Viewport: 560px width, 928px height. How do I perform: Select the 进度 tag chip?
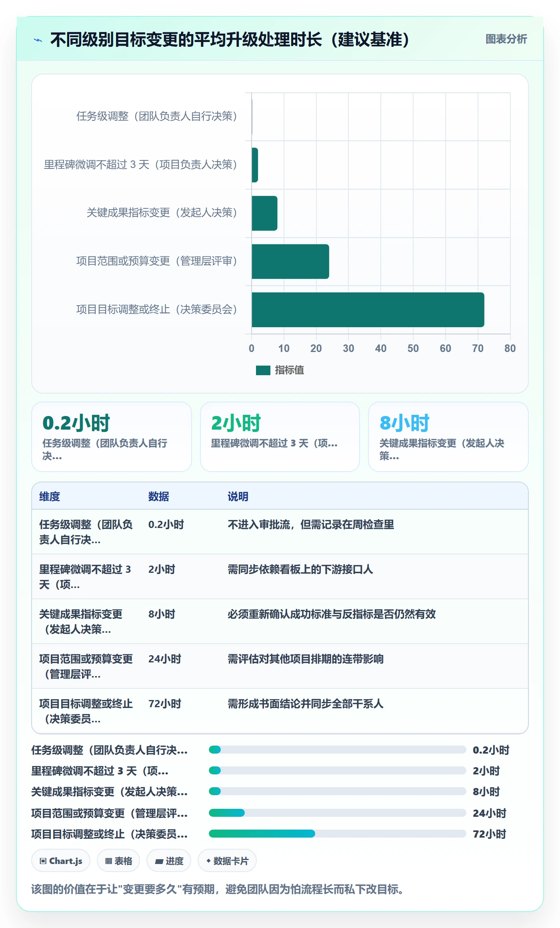tap(169, 861)
